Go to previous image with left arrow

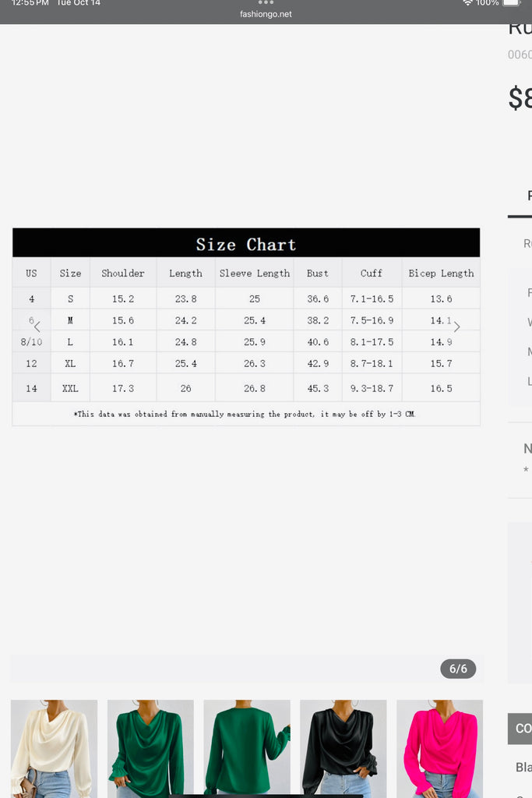37,327
